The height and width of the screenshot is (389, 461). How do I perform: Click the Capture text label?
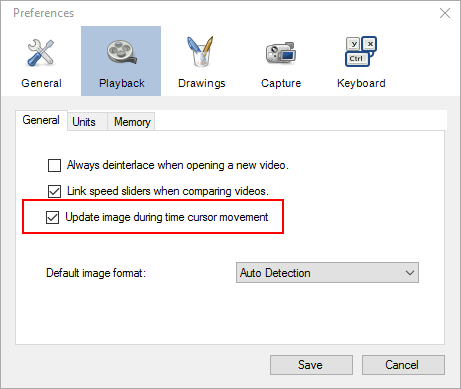click(x=281, y=83)
